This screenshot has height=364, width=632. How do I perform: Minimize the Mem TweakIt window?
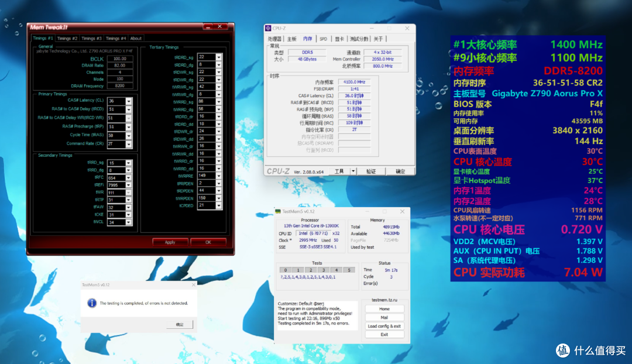pyautogui.click(x=208, y=26)
